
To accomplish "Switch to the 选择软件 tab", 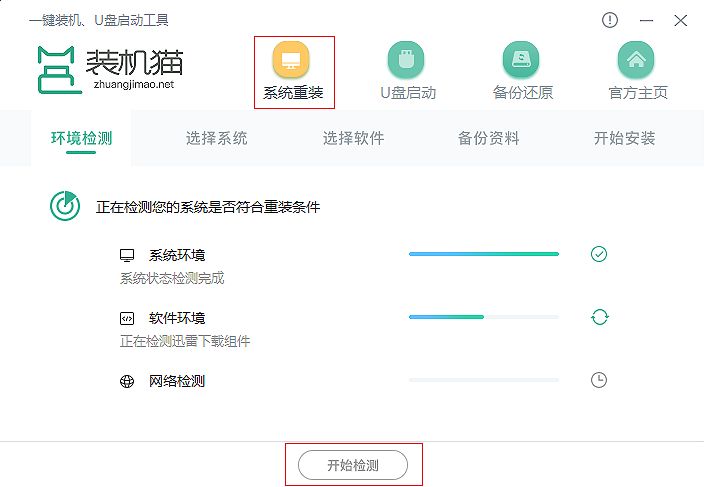I will coord(353,138).
